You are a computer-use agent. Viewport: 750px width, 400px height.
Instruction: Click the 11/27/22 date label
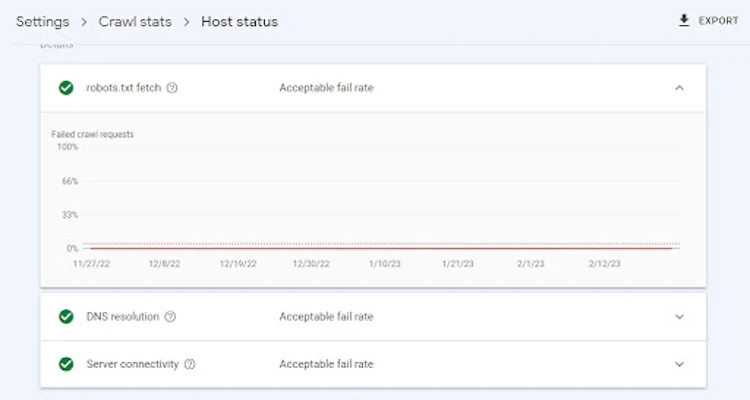coord(91,264)
